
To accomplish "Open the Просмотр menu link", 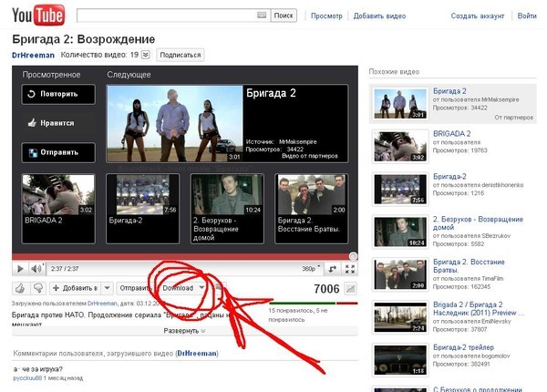I will pyautogui.click(x=326, y=15).
